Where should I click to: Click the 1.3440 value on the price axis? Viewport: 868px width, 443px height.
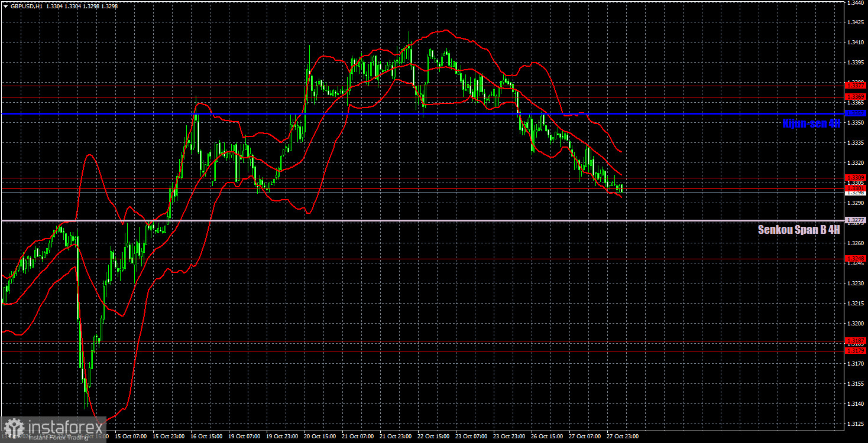click(x=856, y=2)
